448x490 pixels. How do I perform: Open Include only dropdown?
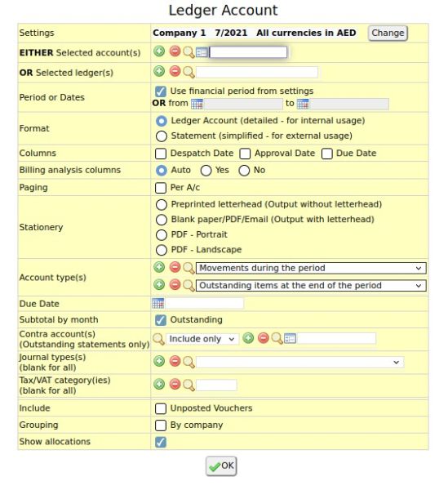[x=202, y=339]
